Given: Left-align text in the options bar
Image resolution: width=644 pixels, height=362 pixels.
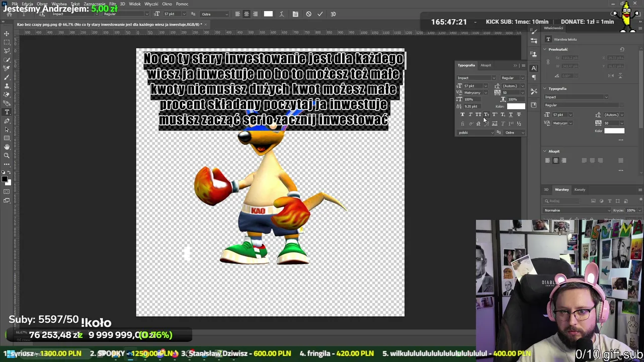Looking at the screenshot, I should 237,14.
